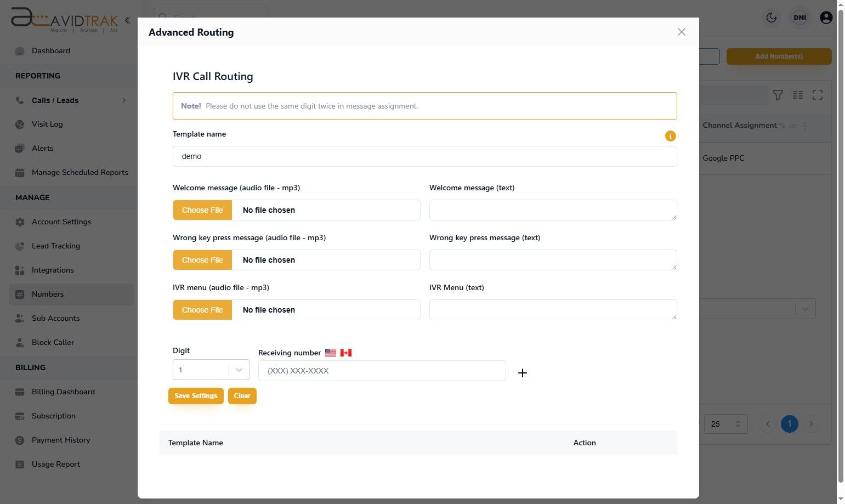This screenshot has width=845, height=504.
Task: Select the US flag for receiving number
Action: pyautogui.click(x=330, y=353)
